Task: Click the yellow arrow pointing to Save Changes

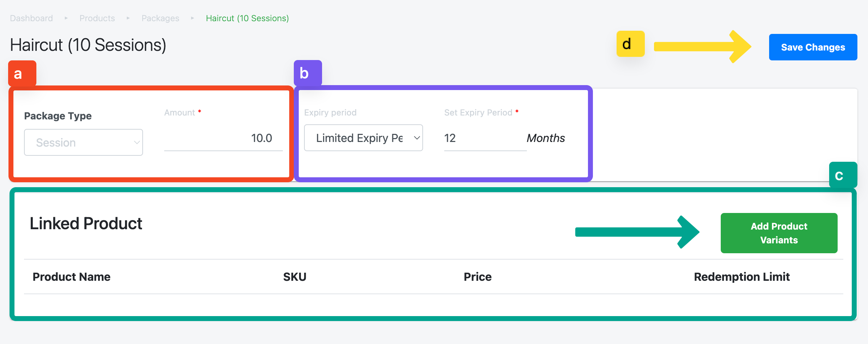Action: [702, 47]
